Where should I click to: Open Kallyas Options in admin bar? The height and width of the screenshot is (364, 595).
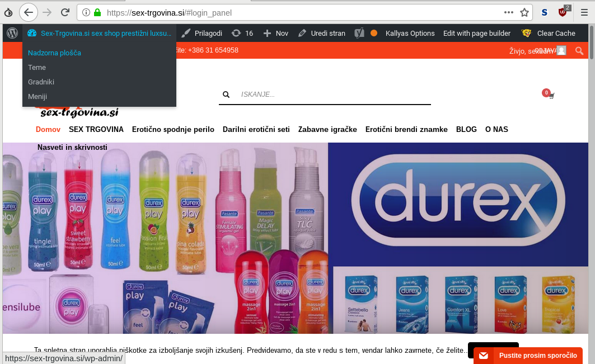coord(410,34)
